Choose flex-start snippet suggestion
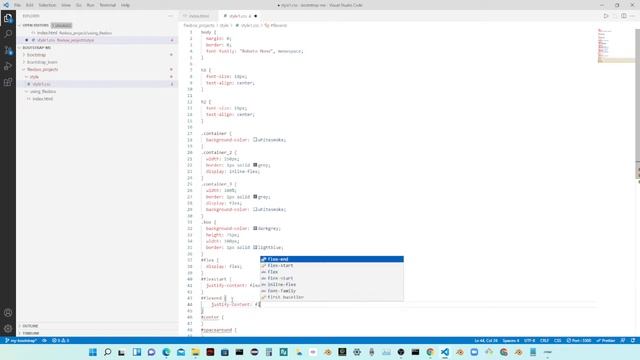Screen dimensions: 640x360 332,265
